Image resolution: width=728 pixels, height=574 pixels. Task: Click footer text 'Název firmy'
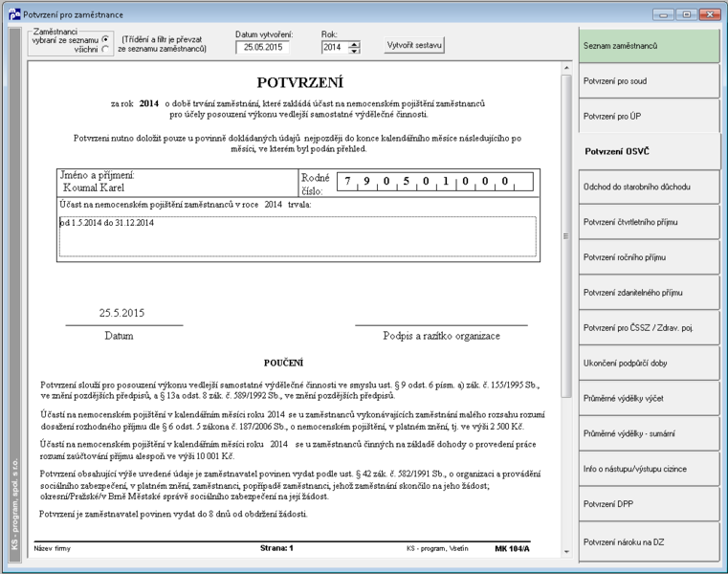[x=52, y=548]
